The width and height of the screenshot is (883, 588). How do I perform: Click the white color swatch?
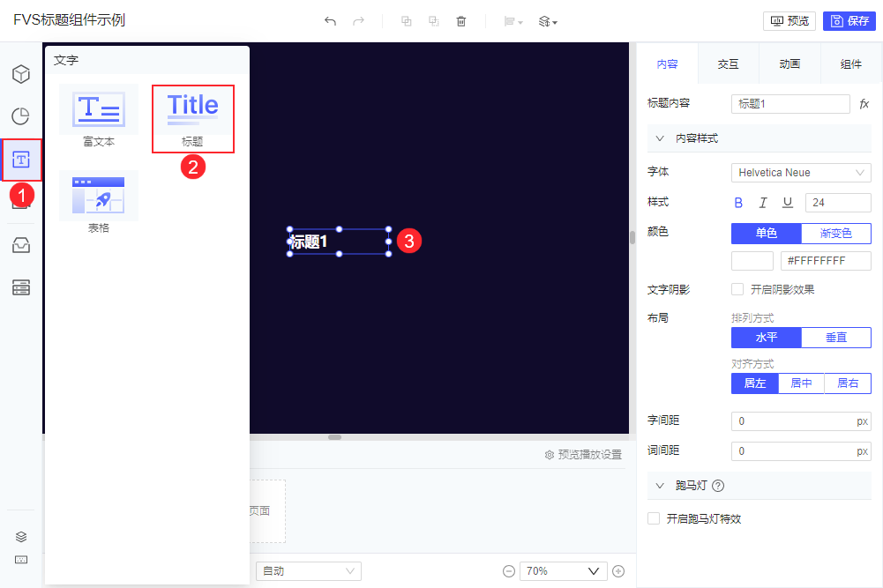[752, 261]
